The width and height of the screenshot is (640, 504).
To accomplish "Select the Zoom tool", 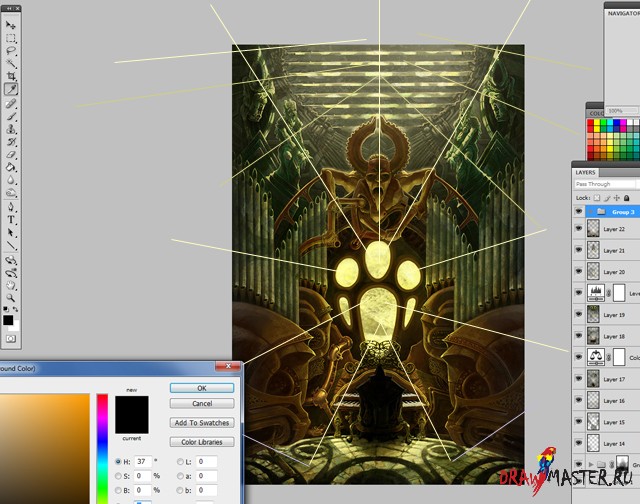I will [x=11, y=298].
